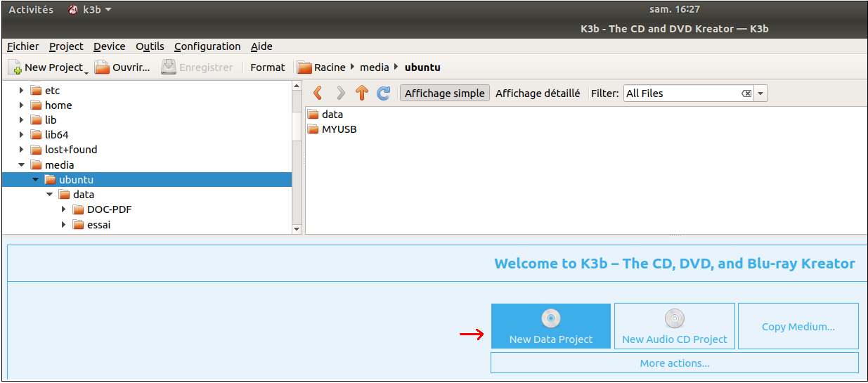Open the Outils menu

150,46
